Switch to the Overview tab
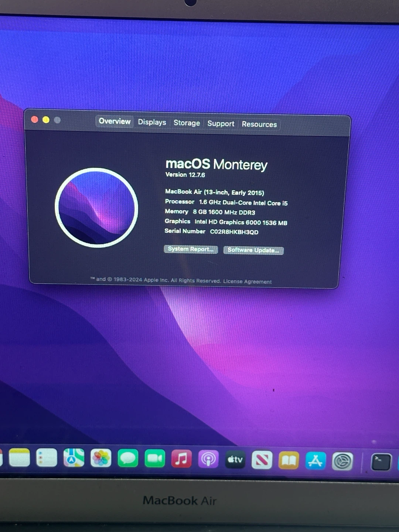The image size is (399, 532). point(115,121)
